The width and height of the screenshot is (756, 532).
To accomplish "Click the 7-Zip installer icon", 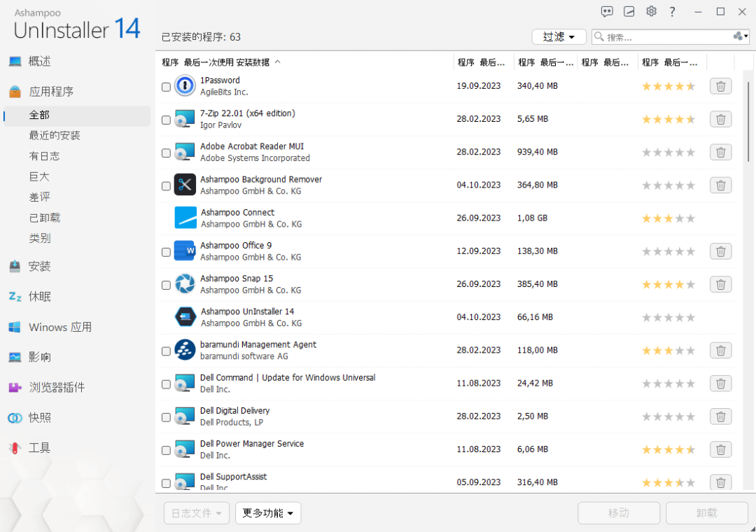I will 184,119.
